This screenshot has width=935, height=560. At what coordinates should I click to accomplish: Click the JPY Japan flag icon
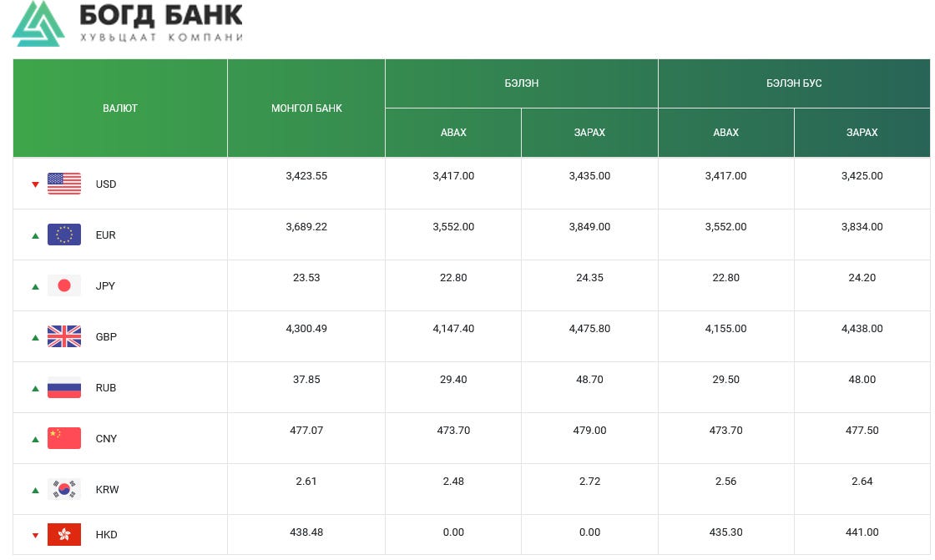point(64,285)
